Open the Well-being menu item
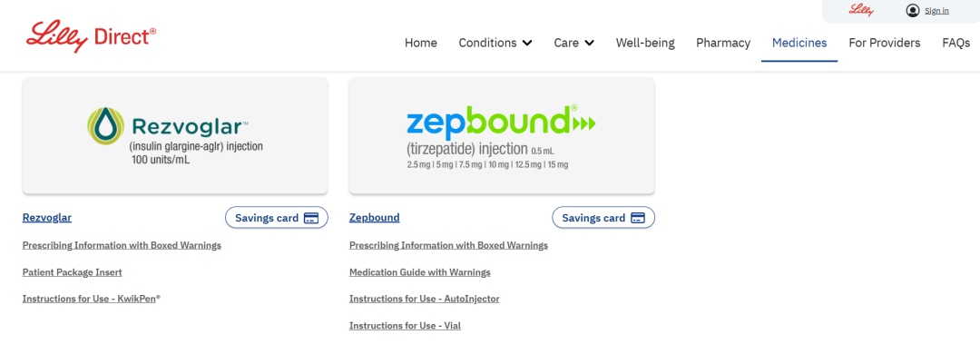The height and width of the screenshot is (364, 980). pos(645,43)
